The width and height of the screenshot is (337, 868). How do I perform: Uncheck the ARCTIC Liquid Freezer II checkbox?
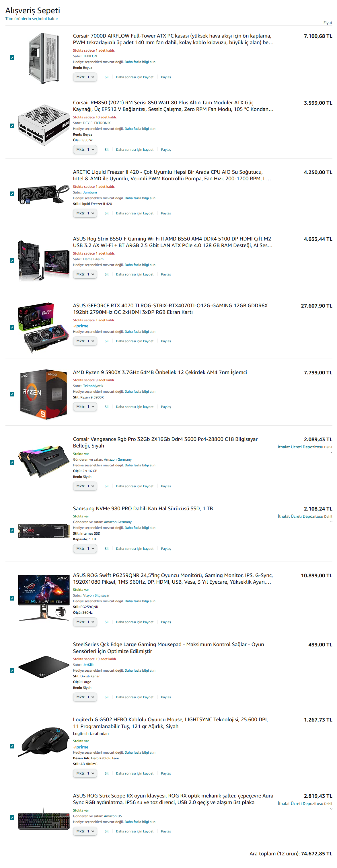(x=12, y=194)
